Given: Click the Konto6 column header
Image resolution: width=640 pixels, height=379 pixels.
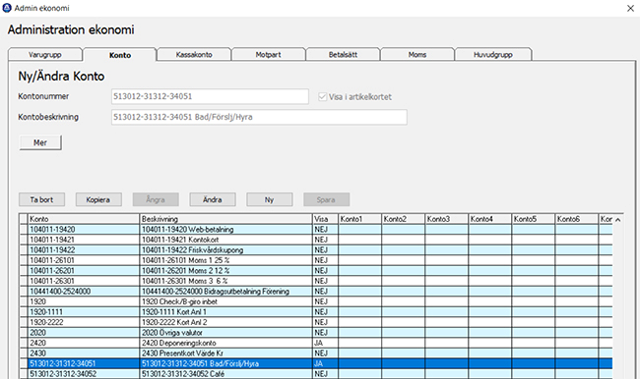Looking at the screenshot, I should click(576, 219).
